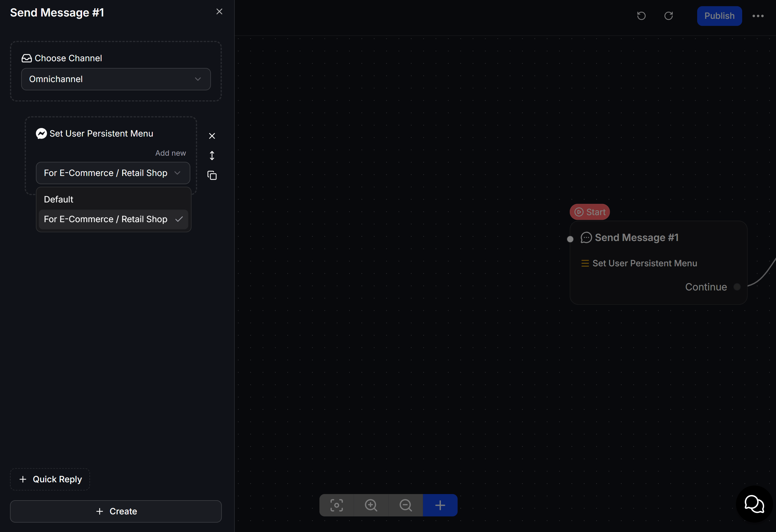Close the Send Message #1 panel
Image resolution: width=776 pixels, height=532 pixels.
click(x=219, y=12)
